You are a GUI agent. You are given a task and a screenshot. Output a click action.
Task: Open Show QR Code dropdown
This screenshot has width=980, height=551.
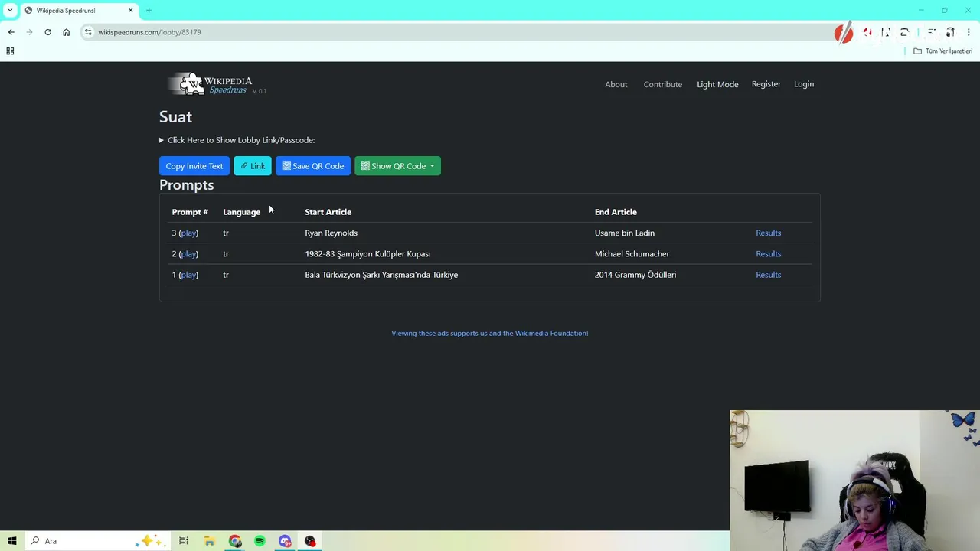coord(397,166)
